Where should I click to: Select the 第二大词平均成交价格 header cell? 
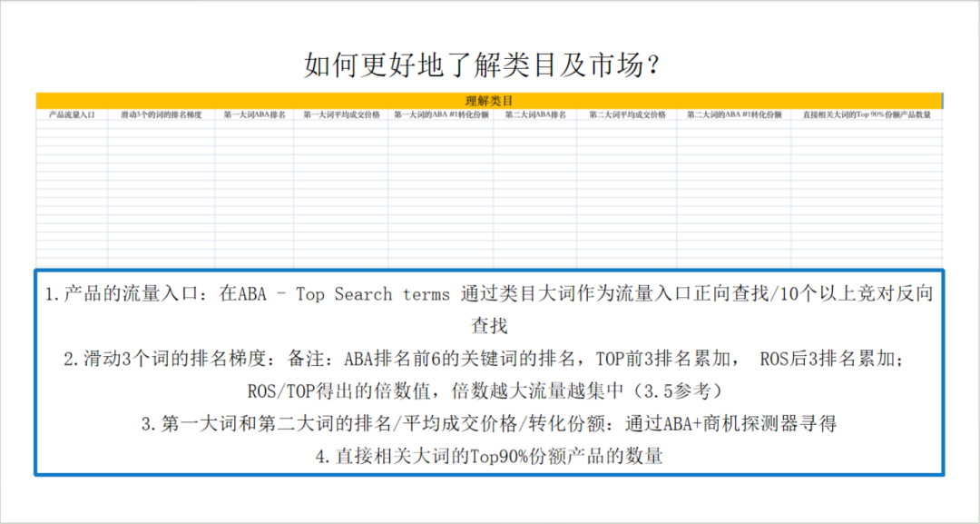[629, 116]
